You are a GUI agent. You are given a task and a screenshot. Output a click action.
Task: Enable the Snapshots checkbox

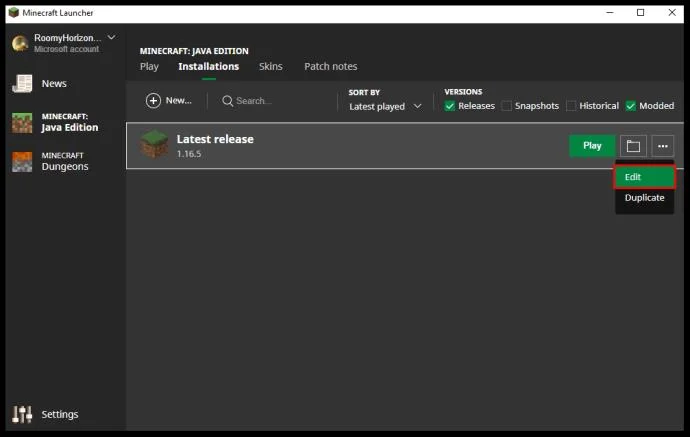pyautogui.click(x=506, y=106)
